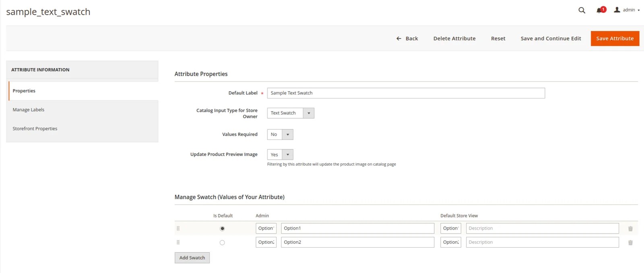The height and width of the screenshot is (273, 644).
Task: Click the product image filtering hint text
Action: [332, 164]
